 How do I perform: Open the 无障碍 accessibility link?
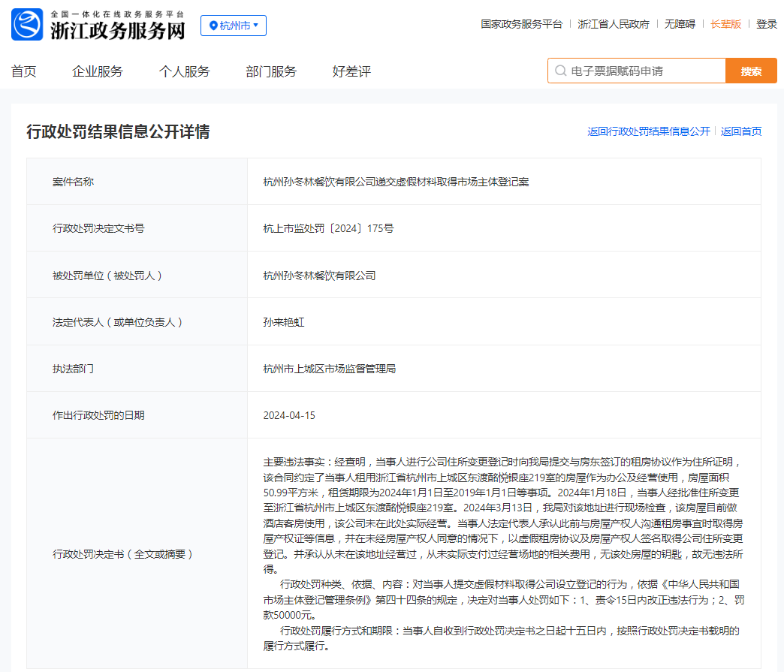(680, 24)
